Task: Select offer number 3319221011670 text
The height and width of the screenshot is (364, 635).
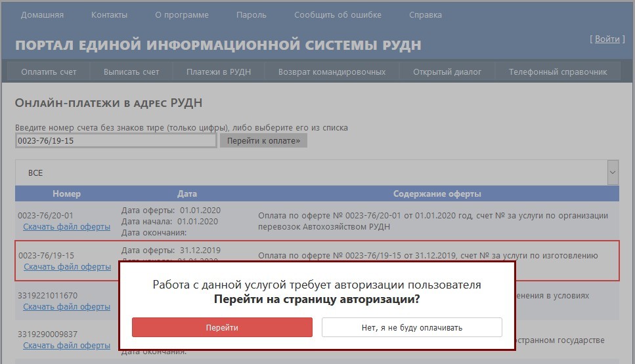Action: [x=47, y=296]
